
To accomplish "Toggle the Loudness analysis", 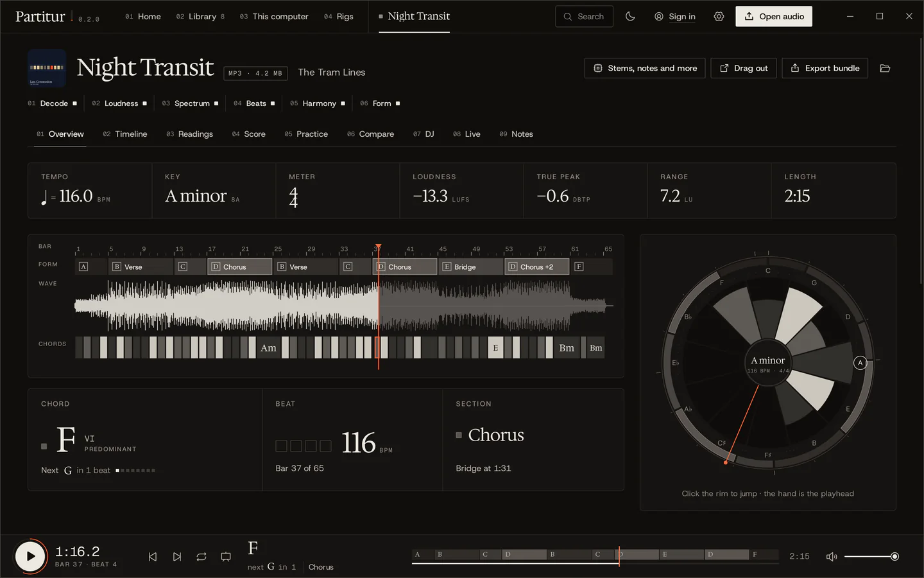I will pyautogui.click(x=119, y=103).
